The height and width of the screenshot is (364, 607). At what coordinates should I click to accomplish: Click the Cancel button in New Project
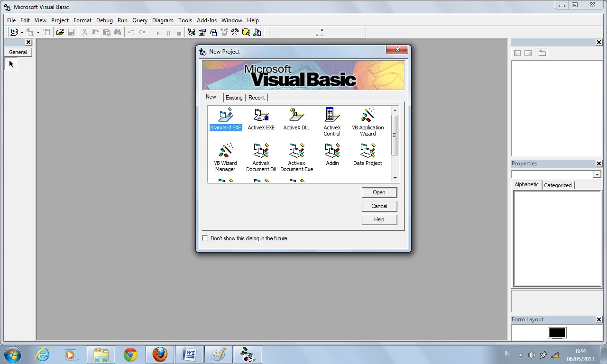[379, 206]
